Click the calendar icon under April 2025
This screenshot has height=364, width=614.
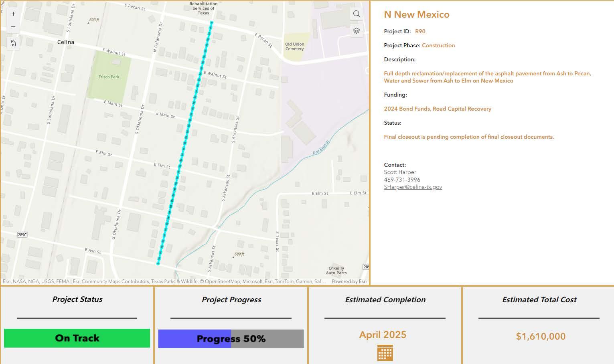click(x=385, y=353)
